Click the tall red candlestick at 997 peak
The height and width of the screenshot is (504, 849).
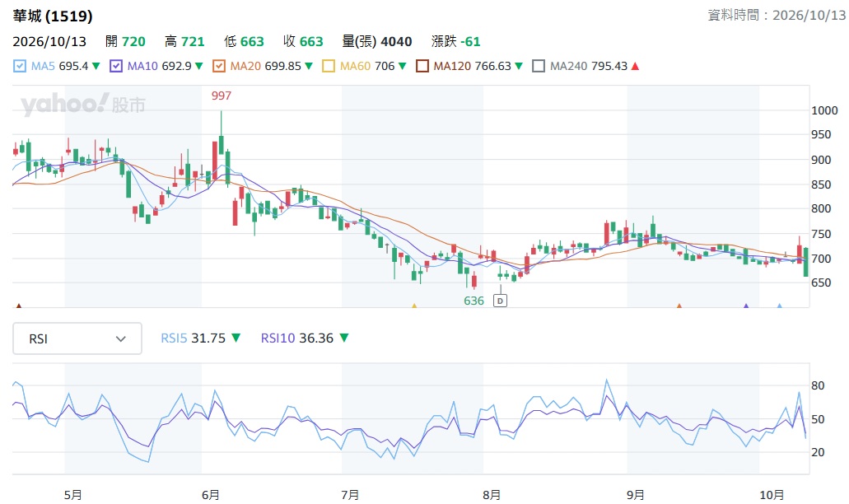[215, 161]
